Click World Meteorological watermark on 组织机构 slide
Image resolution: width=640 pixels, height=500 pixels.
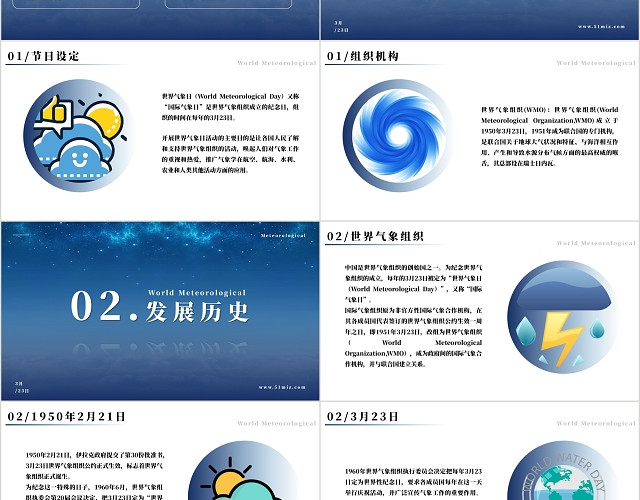click(596, 63)
